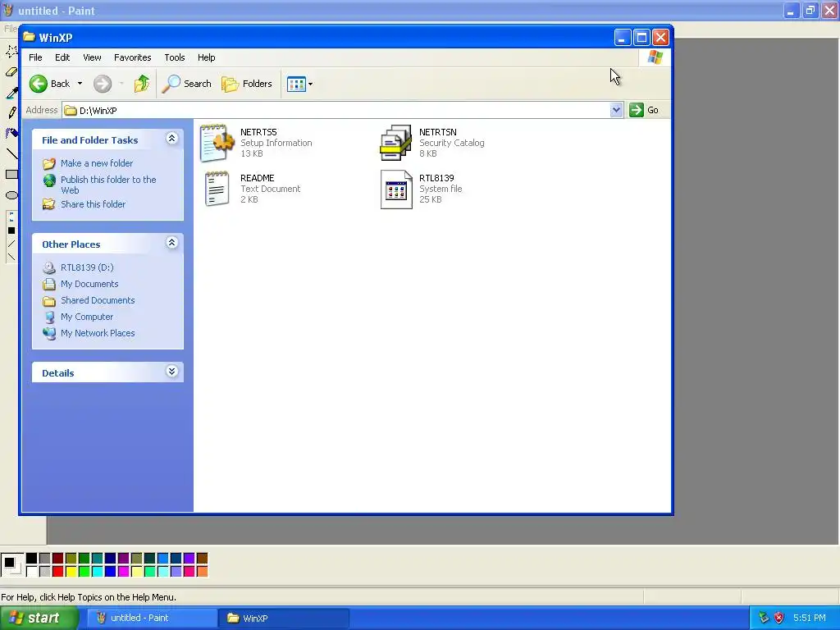The height and width of the screenshot is (630, 840).
Task: Expand the Details panel
Action: 172,372
